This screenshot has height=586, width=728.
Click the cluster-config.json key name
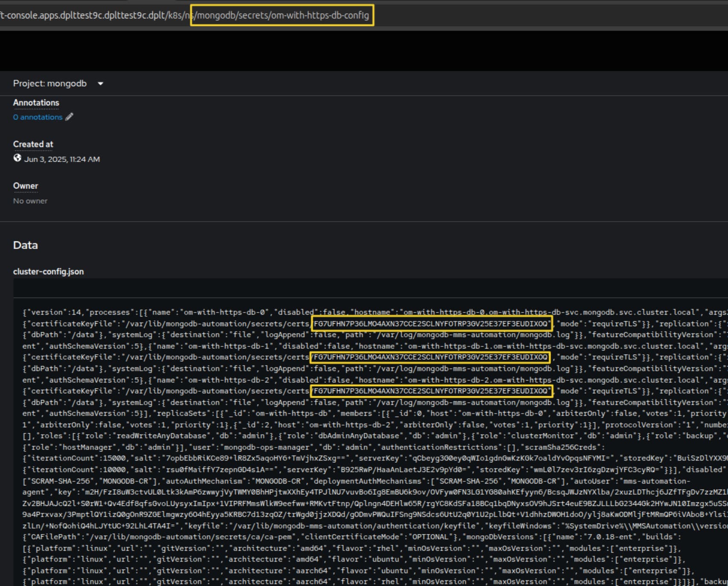click(x=49, y=272)
